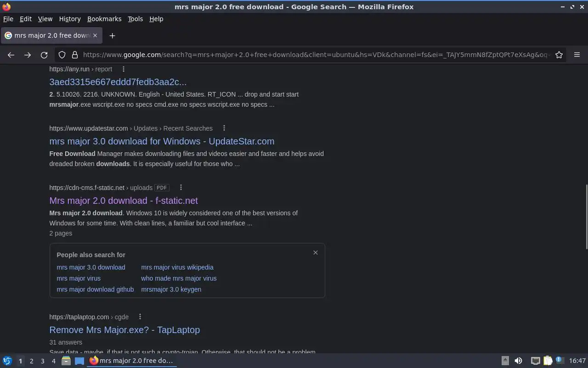Image resolution: width=588 pixels, height=368 pixels.
Task: Dismiss the People also search for box
Action: tap(315, 253)
